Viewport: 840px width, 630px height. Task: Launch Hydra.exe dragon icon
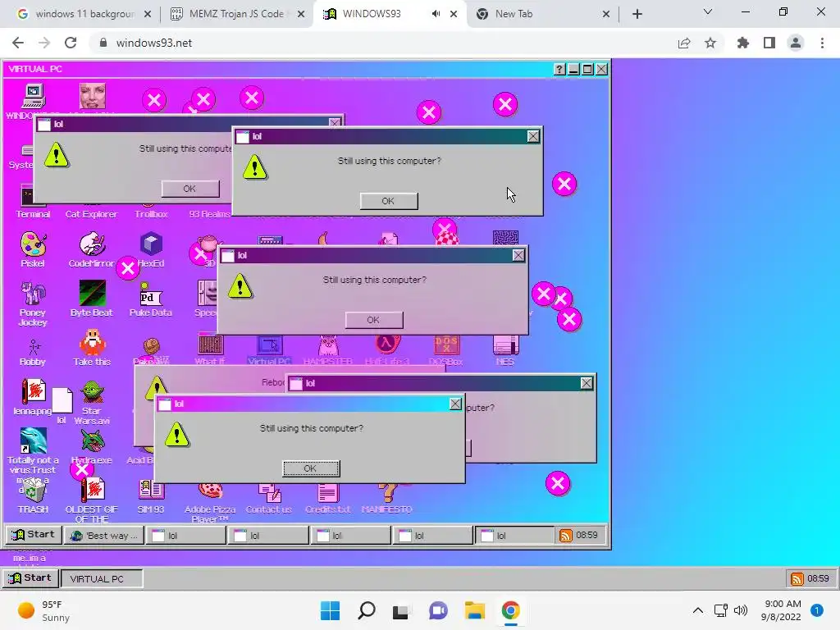point(92,446)
